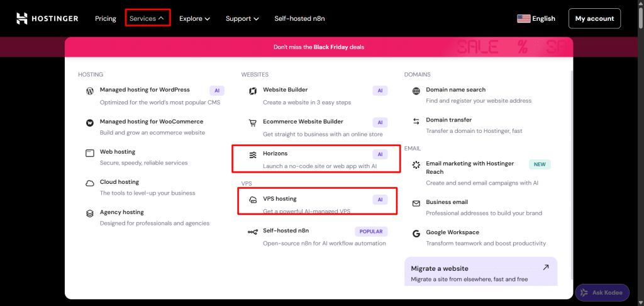
Task: Open the Migrate a website card
Action: tap(481, 271)
